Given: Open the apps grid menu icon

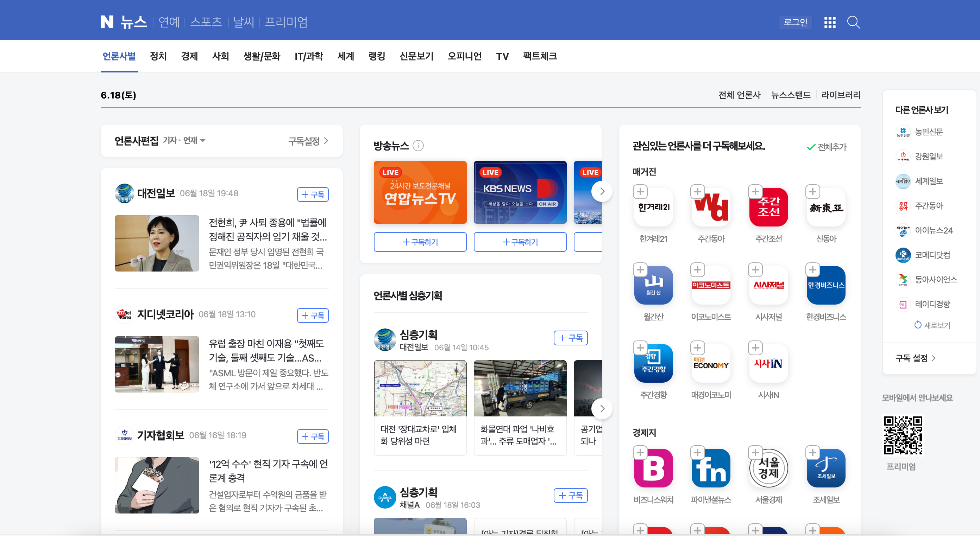Looking at the screenshot, I should pyautogui.click(x=830, y=23).
